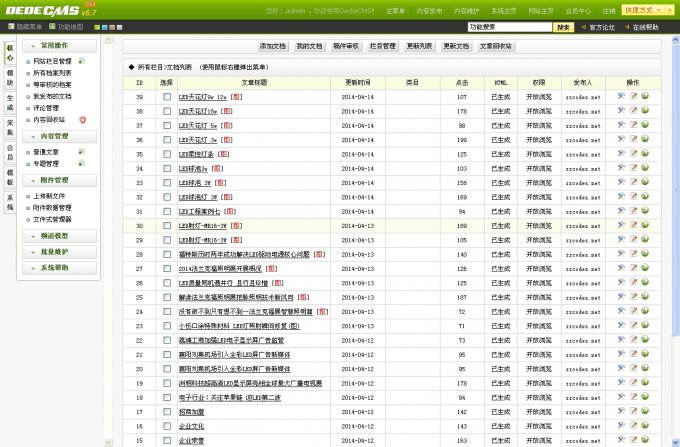Open the 系统 vertical tab
680x447 pixels.
tap(10, 202)
